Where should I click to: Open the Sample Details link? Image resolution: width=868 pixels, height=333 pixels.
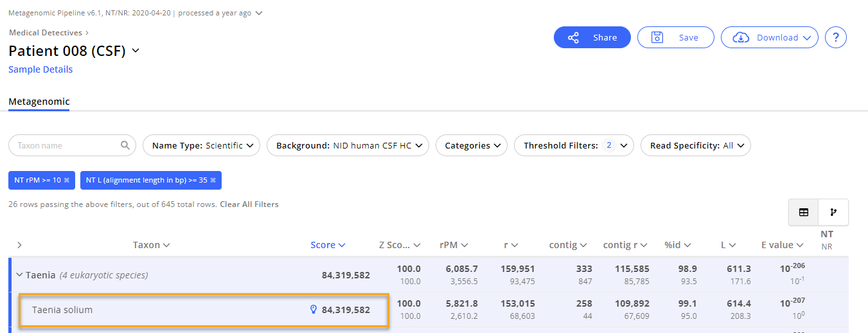pyautogui.click(x=40, y=69)
